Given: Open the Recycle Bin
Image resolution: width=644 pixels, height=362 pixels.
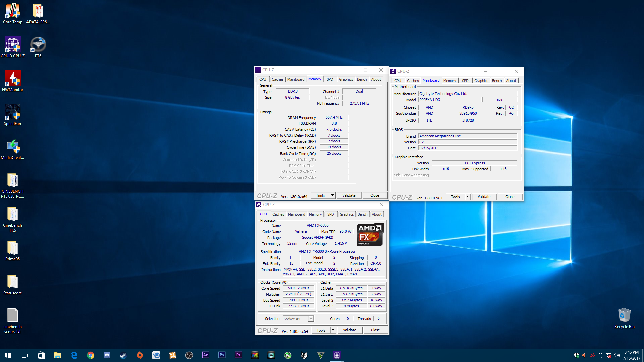Looking at the screenshot, I should (x=624, y=318).
